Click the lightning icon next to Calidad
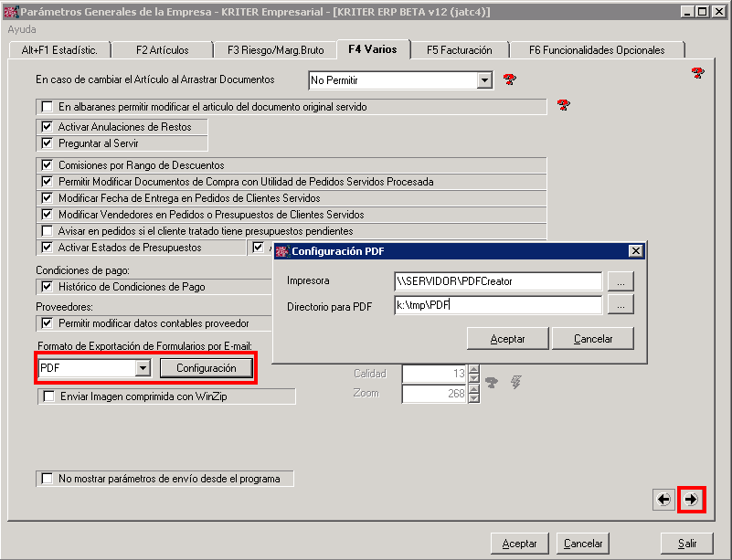The height and width of the screenshot is (560, 732). [515, 382]
